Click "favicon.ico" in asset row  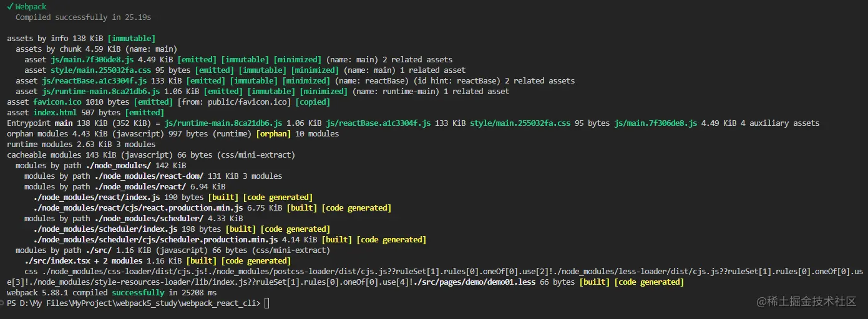(57, 102)
